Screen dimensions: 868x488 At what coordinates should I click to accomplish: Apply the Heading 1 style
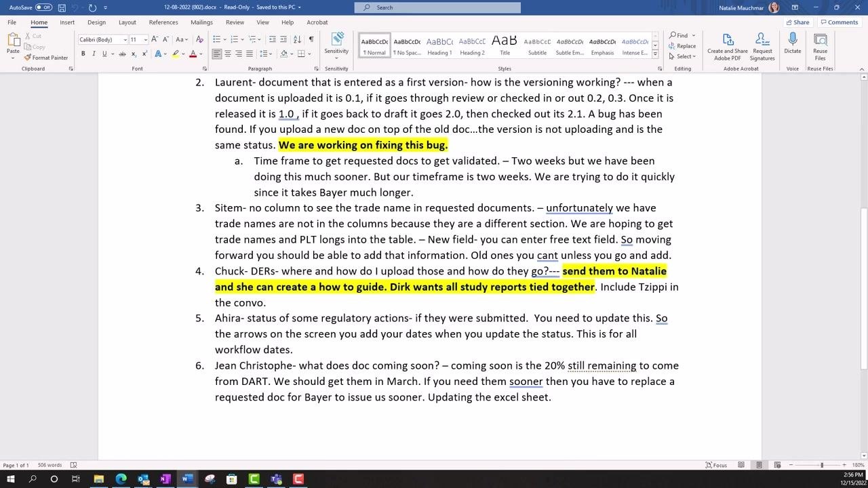coord(439,45)
